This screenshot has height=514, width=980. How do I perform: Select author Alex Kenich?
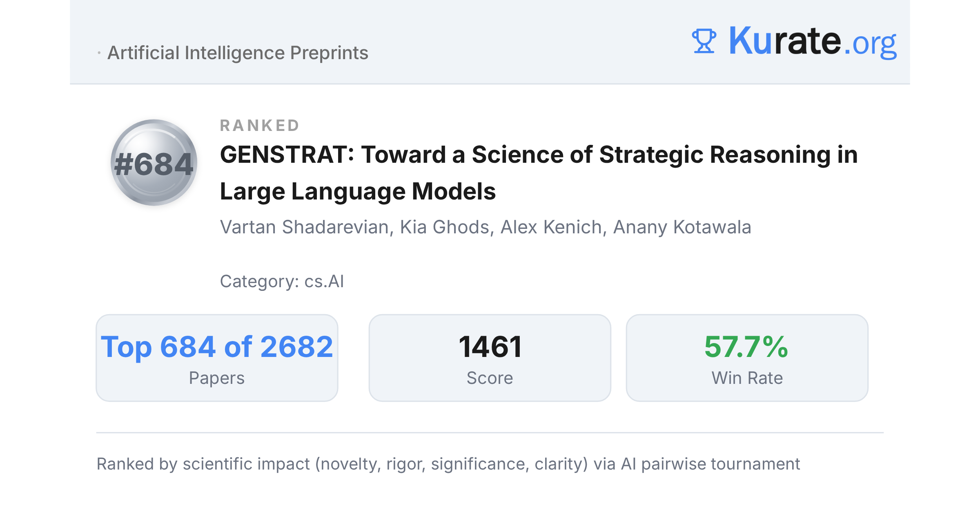tap(551, 227)
